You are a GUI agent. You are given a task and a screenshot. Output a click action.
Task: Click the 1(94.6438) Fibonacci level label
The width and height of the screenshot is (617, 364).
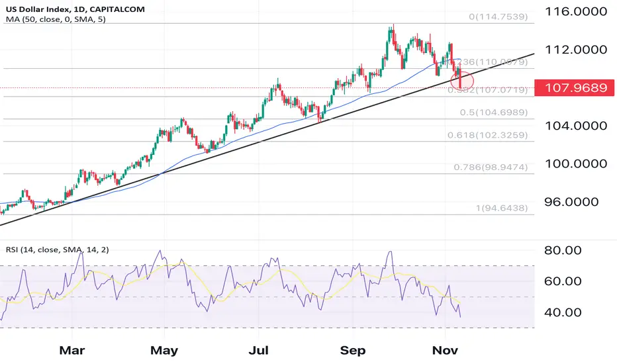click(x=502, y=208)
